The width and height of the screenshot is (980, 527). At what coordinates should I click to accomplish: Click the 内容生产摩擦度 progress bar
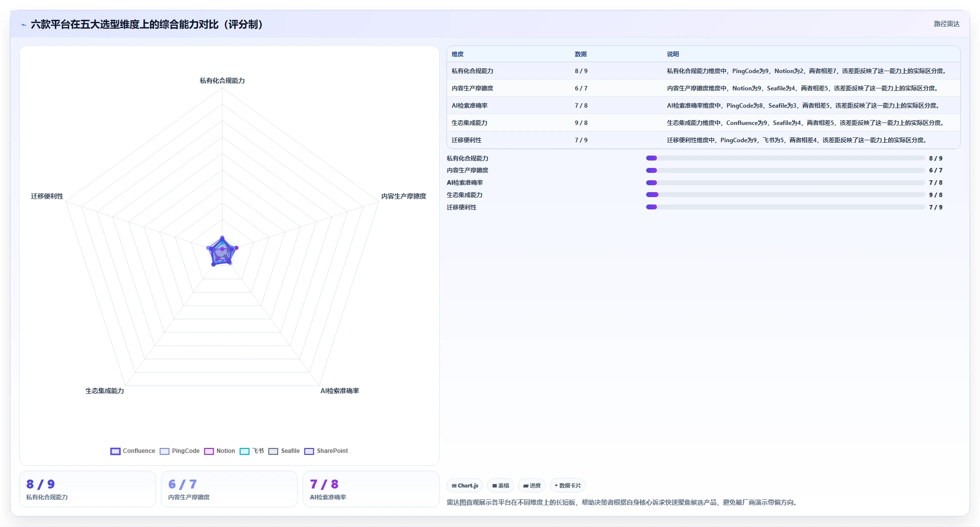pos(785,170)
